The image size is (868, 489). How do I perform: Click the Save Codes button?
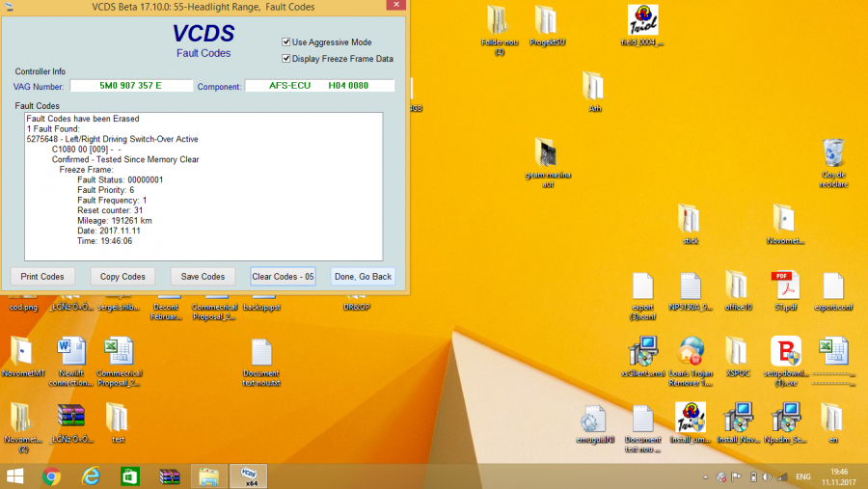coord(203,277)
